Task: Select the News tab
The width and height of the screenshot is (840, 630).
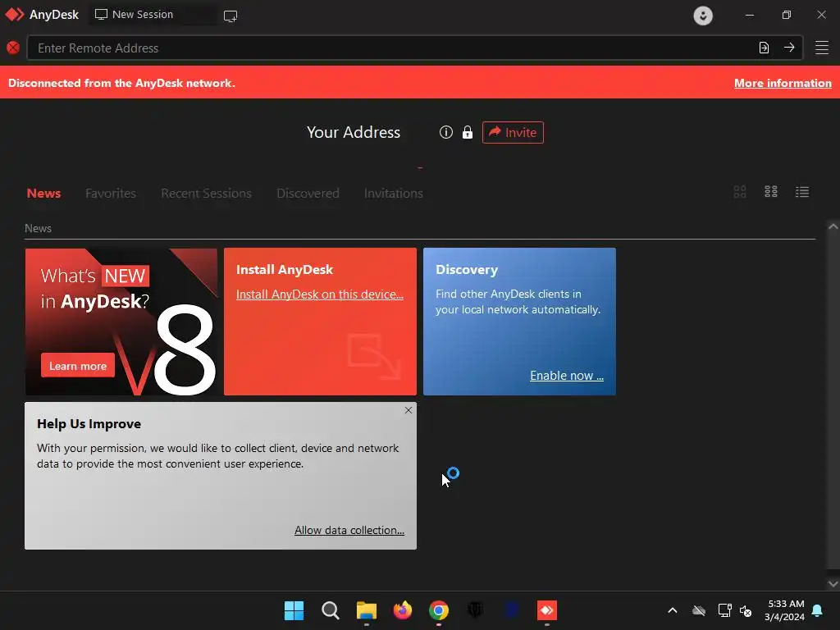Action: [x=44, y=194]
